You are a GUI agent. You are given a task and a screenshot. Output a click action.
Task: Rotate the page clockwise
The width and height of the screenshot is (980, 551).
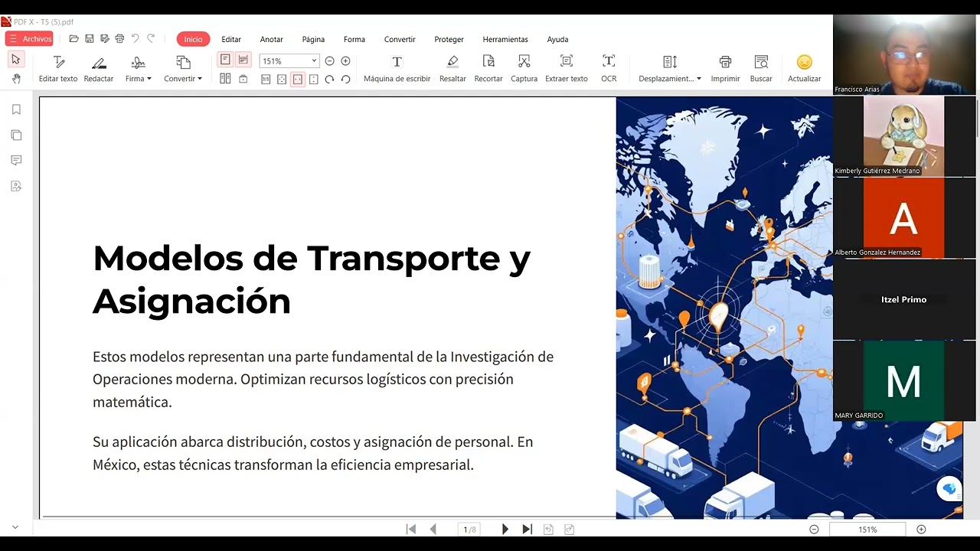329,79
